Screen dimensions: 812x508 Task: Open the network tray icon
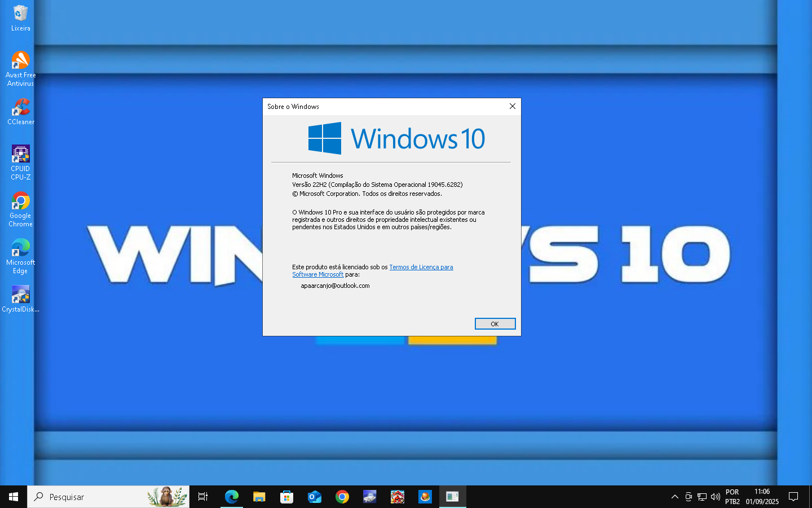[702, 497]
